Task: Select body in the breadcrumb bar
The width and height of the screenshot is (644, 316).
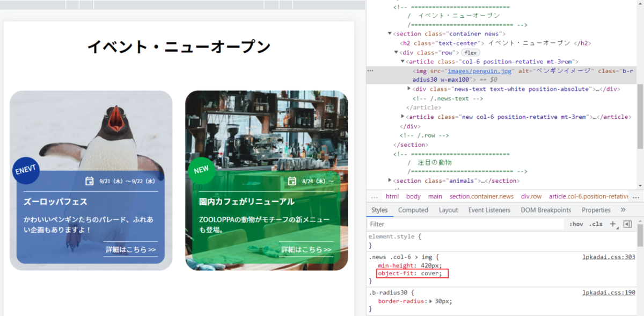Action: tap(413, 197)
